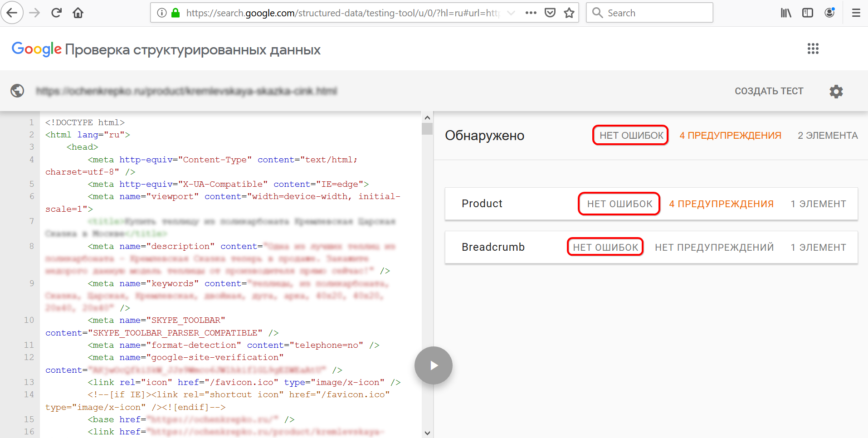The image size is (868, 438).
Task: Run the test with the play button
Action: [x=434, y=365]
